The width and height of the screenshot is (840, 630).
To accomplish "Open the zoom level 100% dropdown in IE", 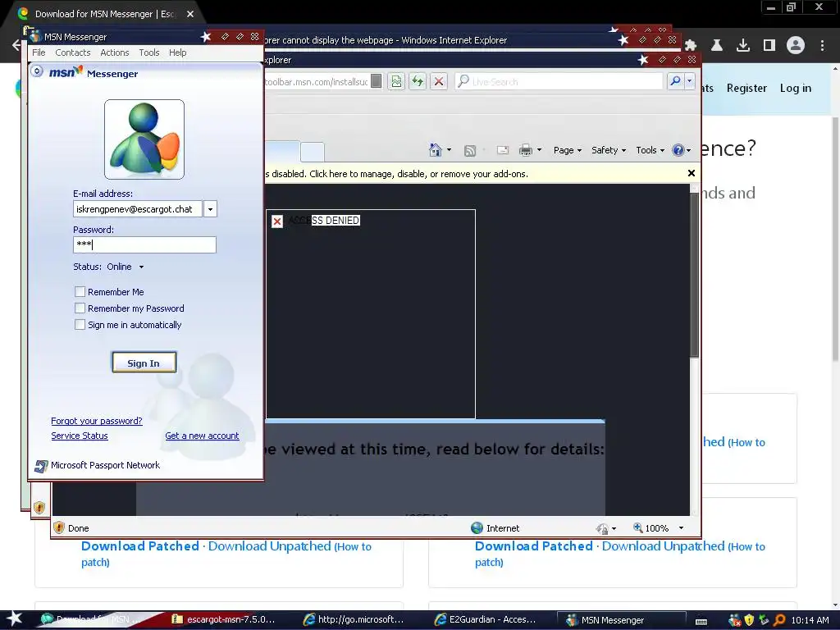I will 681,528.
